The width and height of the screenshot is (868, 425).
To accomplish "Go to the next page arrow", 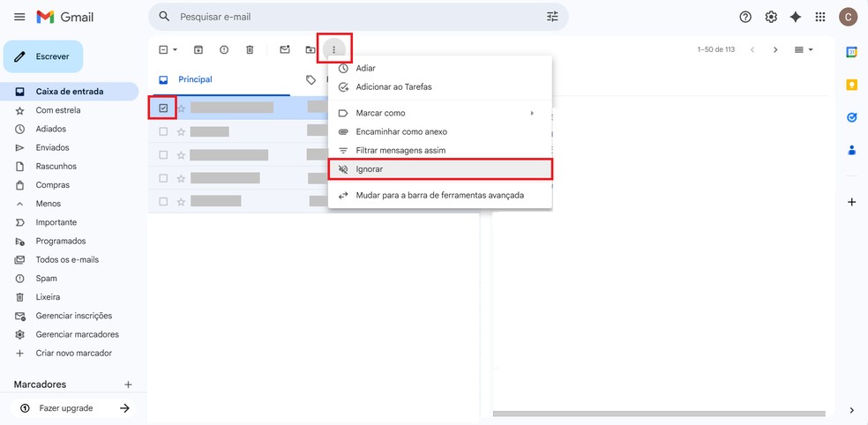I will tap(775, 49).
